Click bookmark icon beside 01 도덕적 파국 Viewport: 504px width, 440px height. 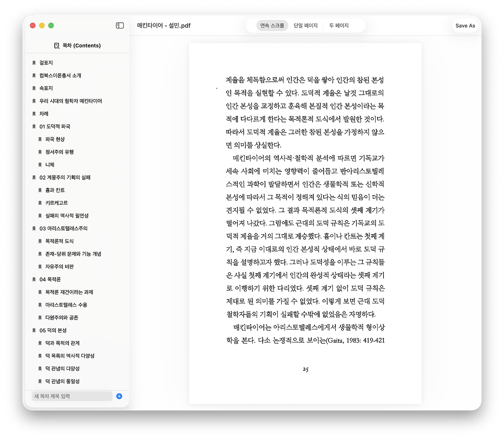34,127
